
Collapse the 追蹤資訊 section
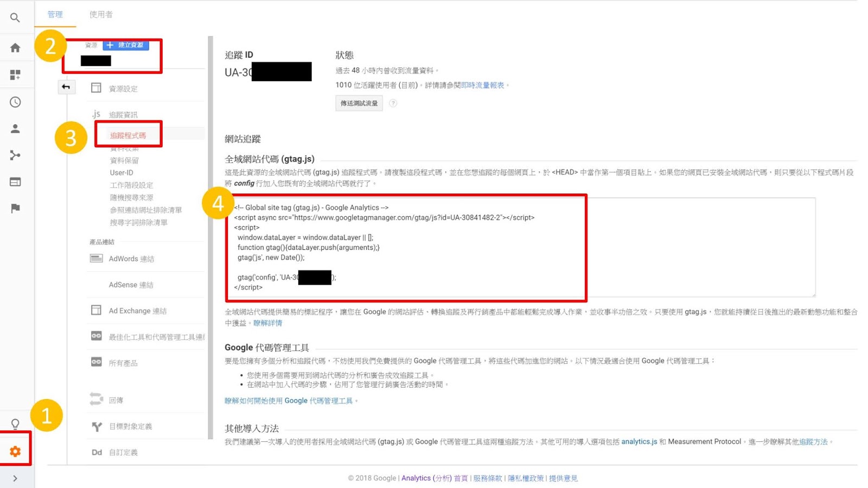pyautogui.click(x=123, y=114)
